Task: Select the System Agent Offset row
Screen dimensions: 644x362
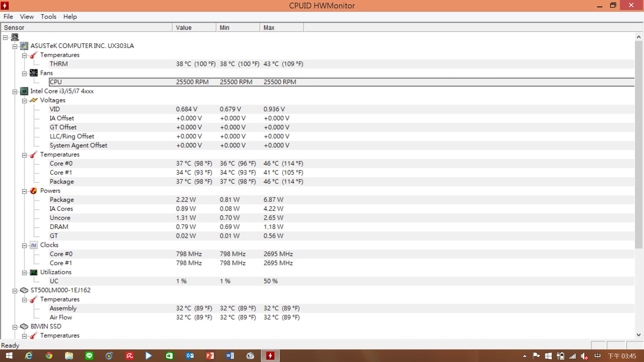Action: (341, 145)
